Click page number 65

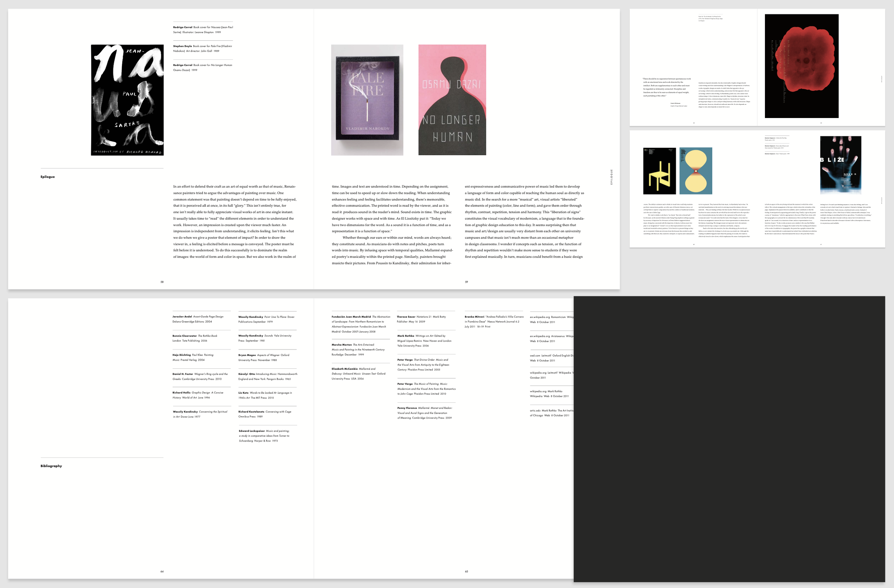click(x=466, y=571)
